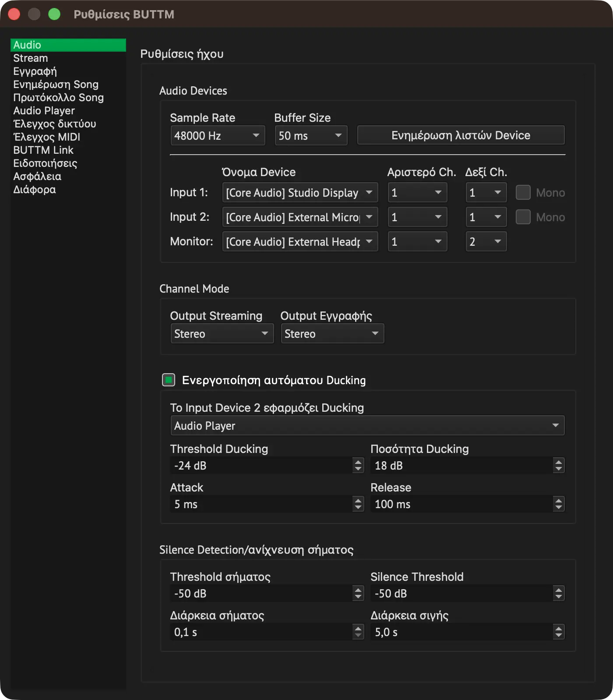
Task: Click the Threshold Ducking stepper arrows
Action: (x=358, y=465)
